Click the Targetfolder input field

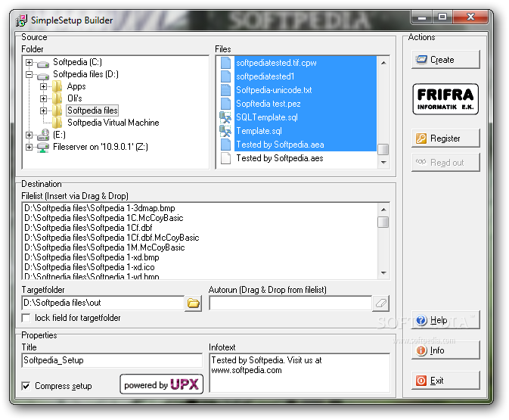pos(103,303)
